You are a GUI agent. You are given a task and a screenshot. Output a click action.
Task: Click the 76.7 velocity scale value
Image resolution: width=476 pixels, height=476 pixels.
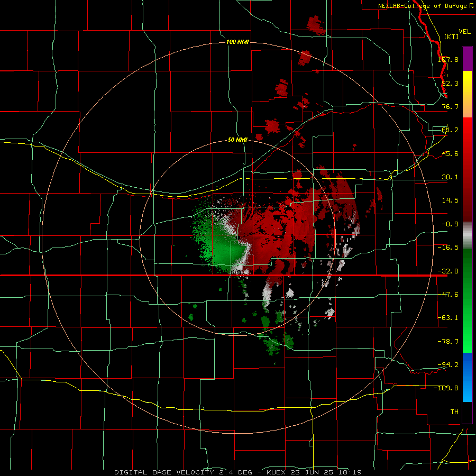(450, 106)
